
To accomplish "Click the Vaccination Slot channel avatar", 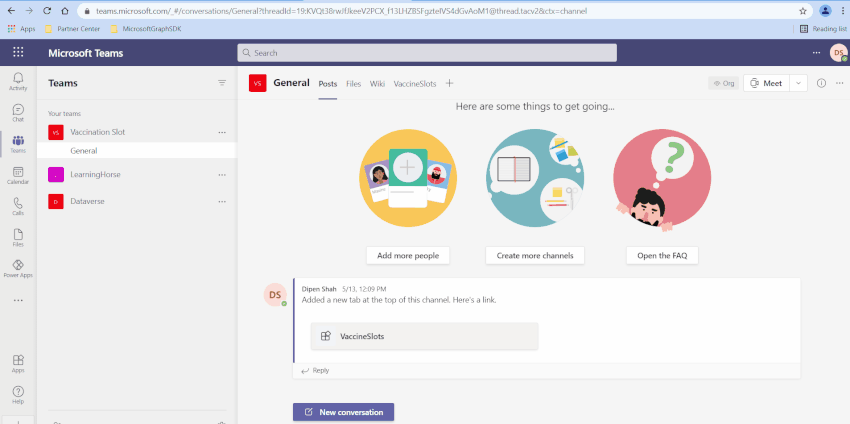I will point(257,83).
